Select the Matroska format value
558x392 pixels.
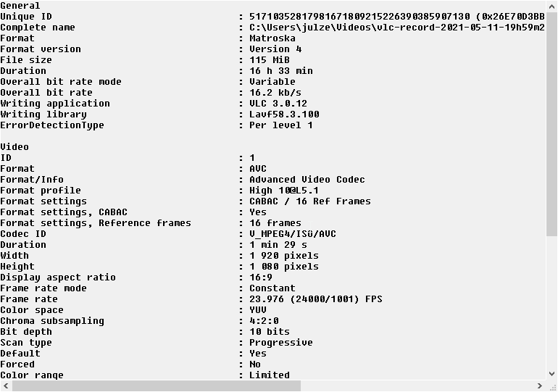coord(272,38)
